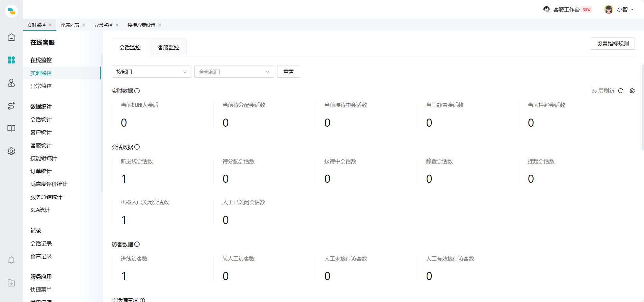Switch to 异常监控 page tab
Image resolution: width=644 pixels, height=302 pixels.
pyautogui.click(x=103, y=25)
